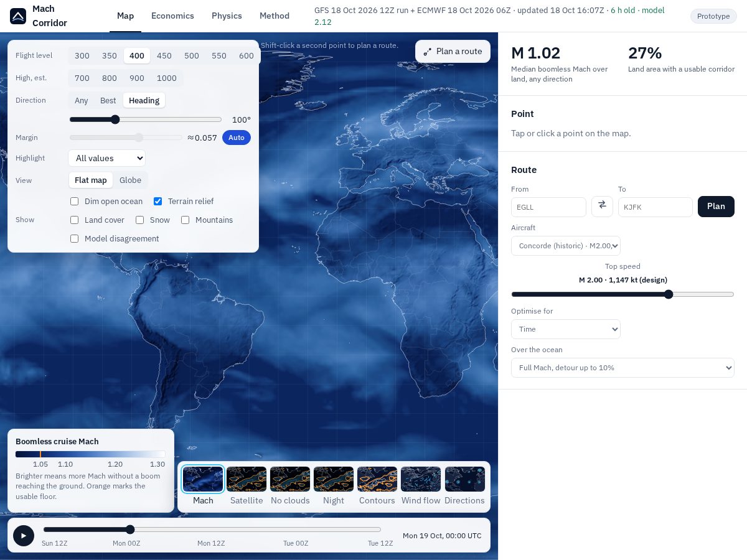Select flight level 300
This screenshot has width=747, height=560.
click(82, 56)
